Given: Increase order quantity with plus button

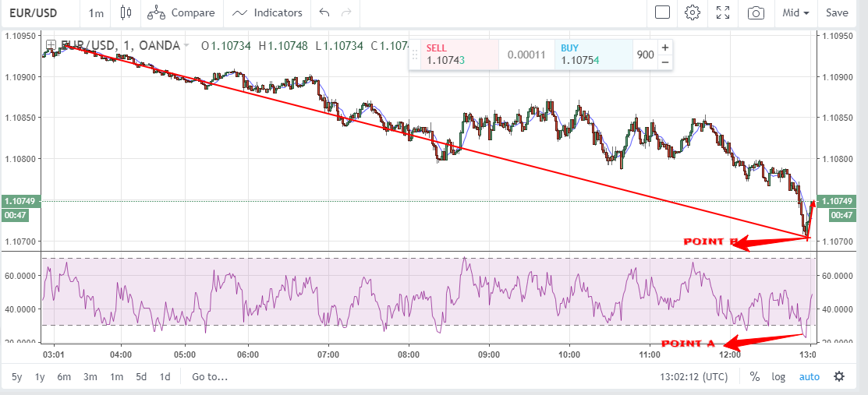Looking at the screenshot, I should click(x=664, y=48).
